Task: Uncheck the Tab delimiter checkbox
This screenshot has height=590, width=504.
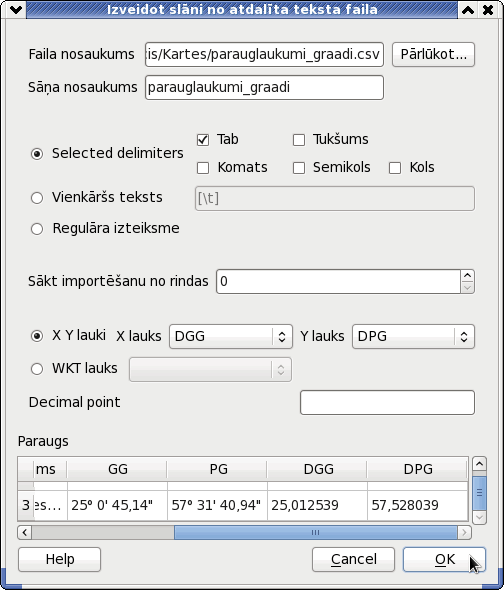Action: (203, 140)
